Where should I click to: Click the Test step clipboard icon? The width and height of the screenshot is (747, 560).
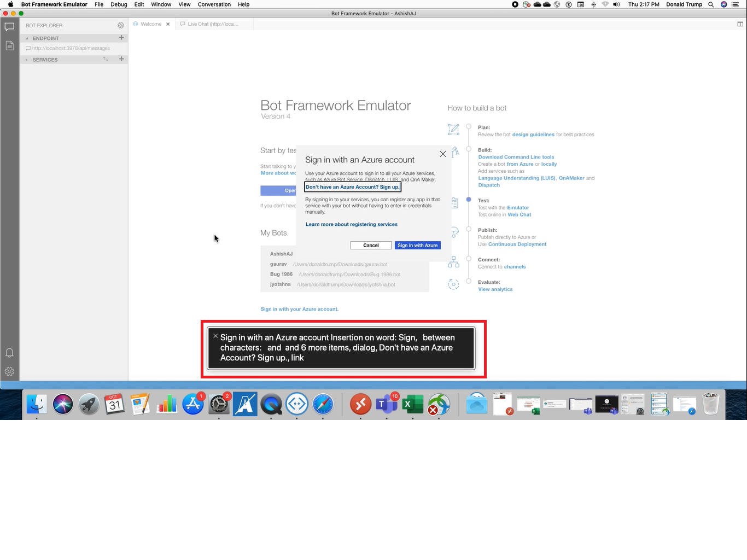tap(454, 202)
